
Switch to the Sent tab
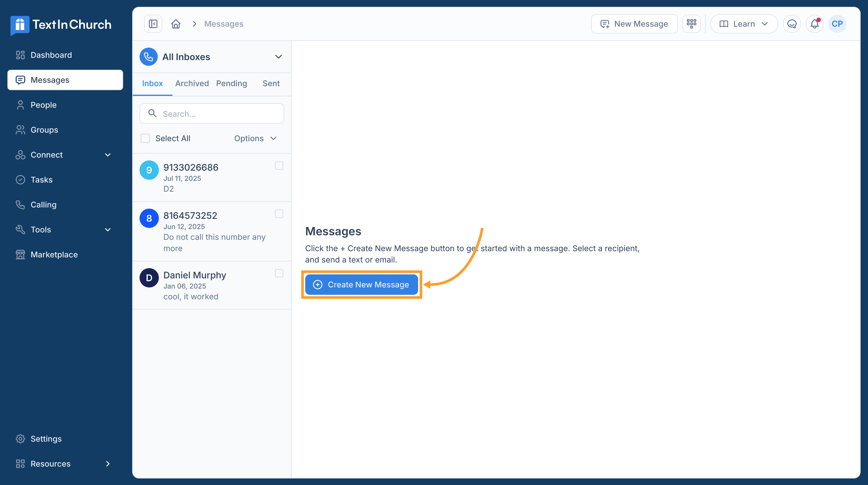pyautogui.click(x=271, y=83)
